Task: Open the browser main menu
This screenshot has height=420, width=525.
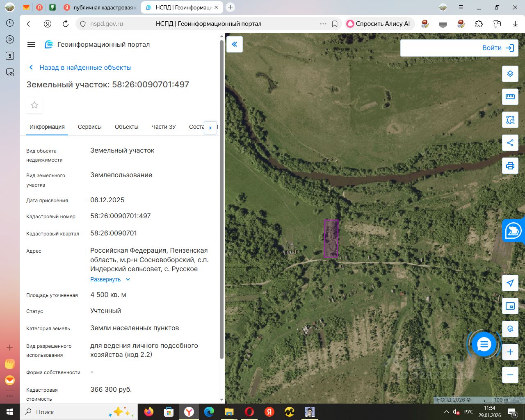Action: point(461,7)
